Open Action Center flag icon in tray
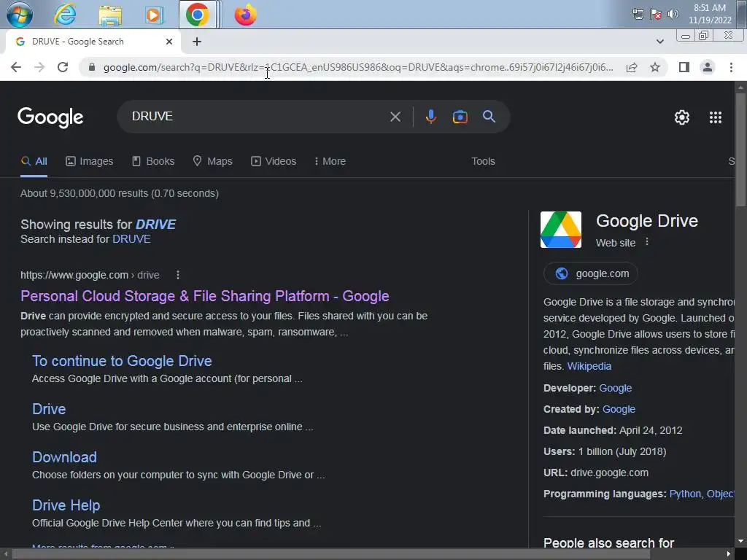Screen dimensions: 747x560 (656, 14)
